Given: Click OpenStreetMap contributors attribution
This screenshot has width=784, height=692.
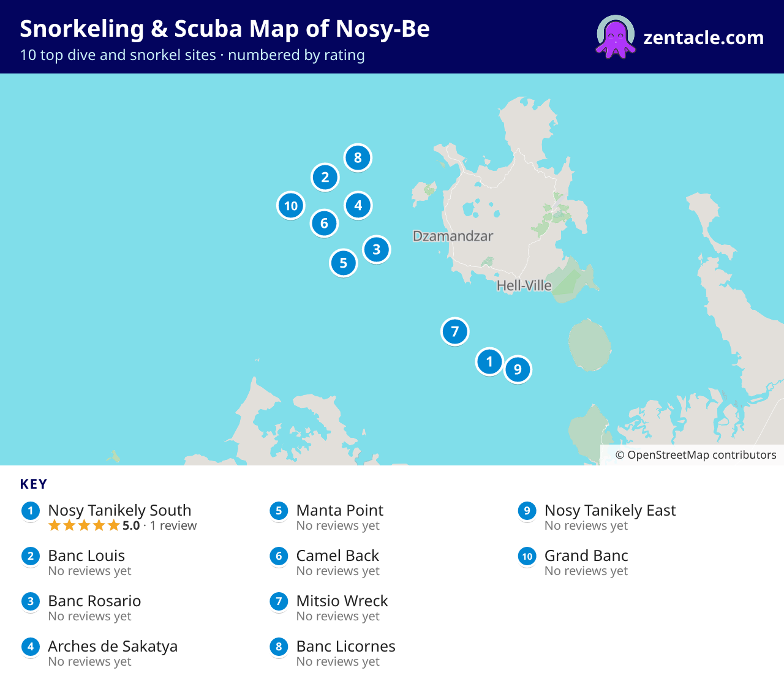Looking at the screenshot, I should (x=696, y=455).
